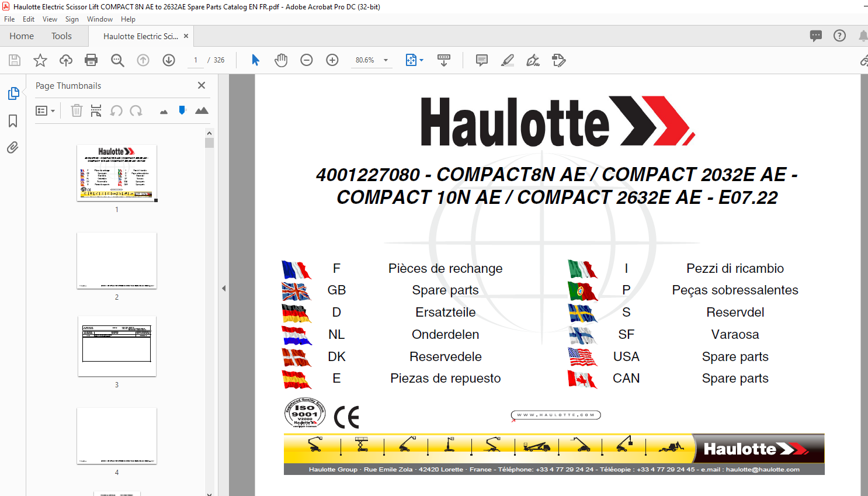868x496 pixels.
Task: Click the 'Piezas de repuesto' text
Action: pos(446,378)
